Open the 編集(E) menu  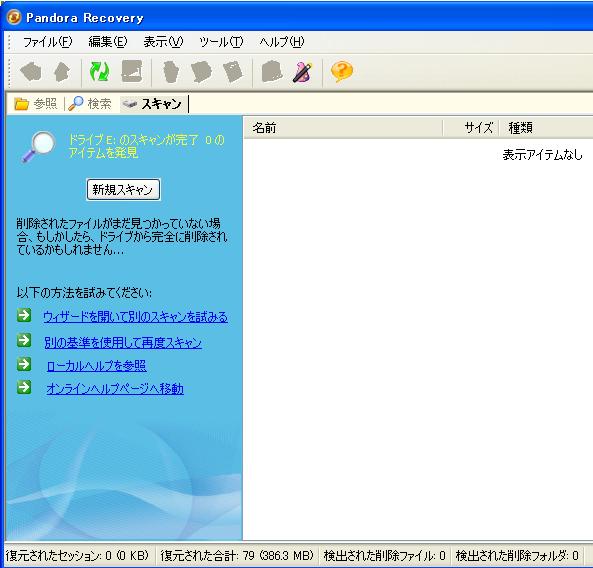pyautogui.click(x=108, y=42)
